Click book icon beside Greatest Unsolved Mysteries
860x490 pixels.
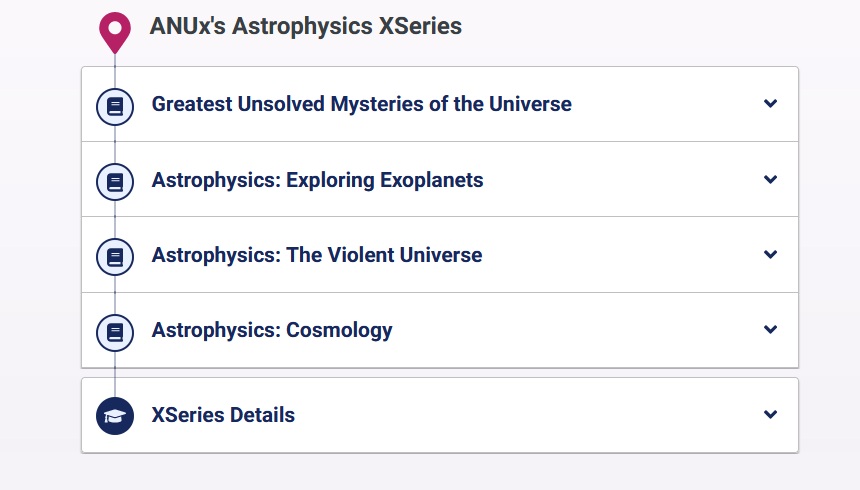[x=115, y=105]
